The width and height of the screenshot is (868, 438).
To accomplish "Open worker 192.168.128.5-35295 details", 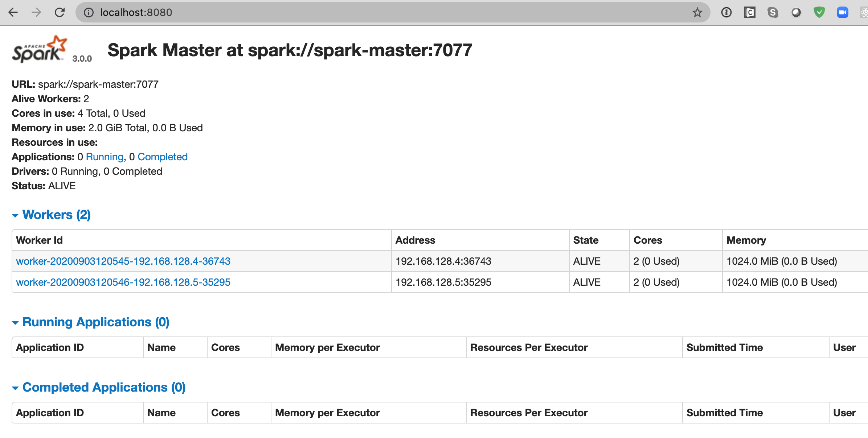I will click(123, 282).
